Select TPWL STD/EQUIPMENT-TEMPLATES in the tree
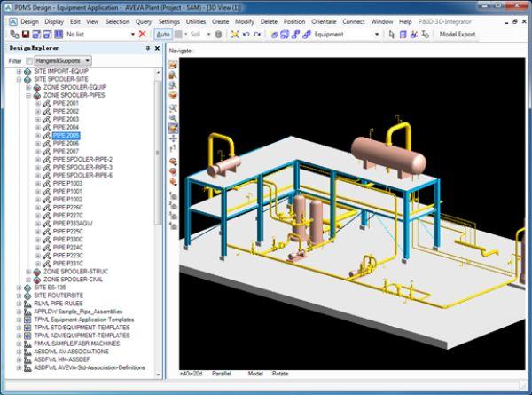Image resolution: width=532 pixels, height=395 pixels. pyautogui.click(x=82, y=328)
